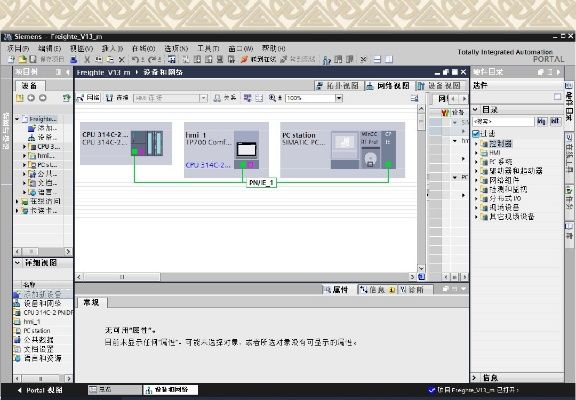Click the 设备和网络 taskbar editor button
The height and width of the screenshot is (400, 576).
[x=170, y=390]
